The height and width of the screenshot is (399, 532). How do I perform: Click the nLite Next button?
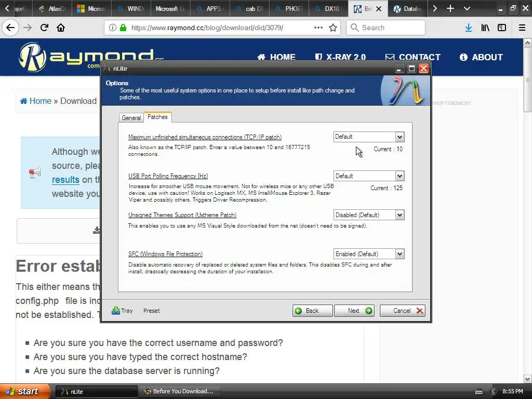pyautogui.click(x=354, y=311)
